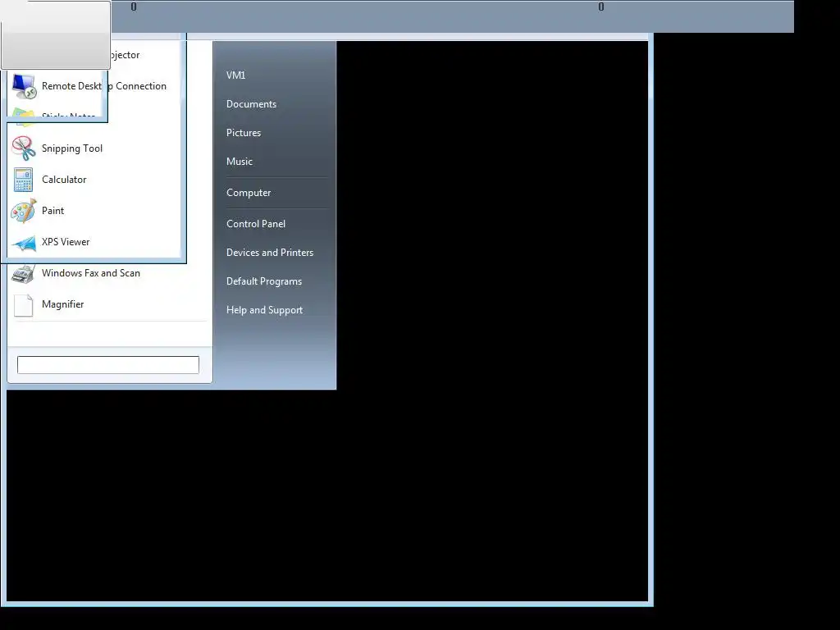The width and height of the screenshot is (840, 630).
Task: Select Magnifier label text
Action: click(62, 304)
